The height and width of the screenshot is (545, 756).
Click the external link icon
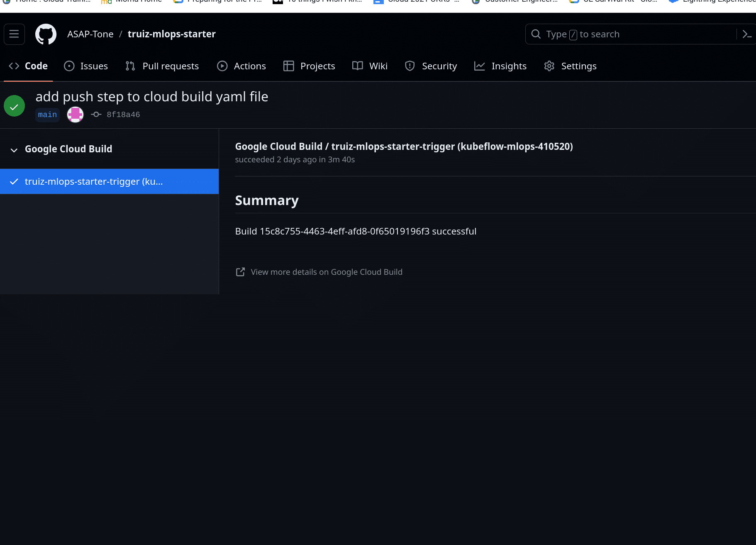coord(240,272)
